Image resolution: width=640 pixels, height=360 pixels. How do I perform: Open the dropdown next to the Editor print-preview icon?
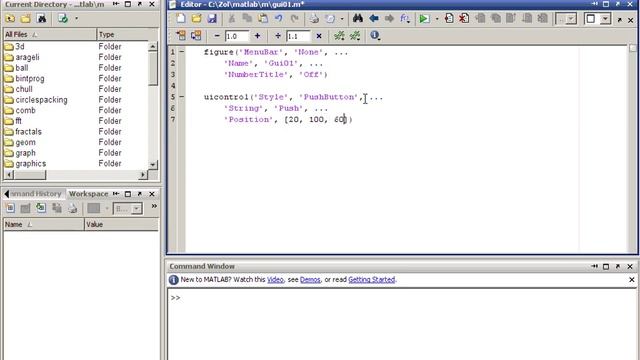(x=342, y=19)
